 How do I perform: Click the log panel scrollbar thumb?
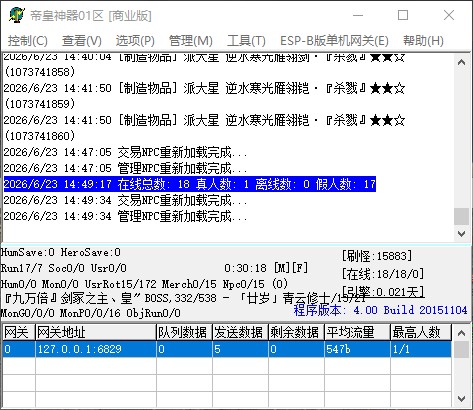[x=462, y=217]
